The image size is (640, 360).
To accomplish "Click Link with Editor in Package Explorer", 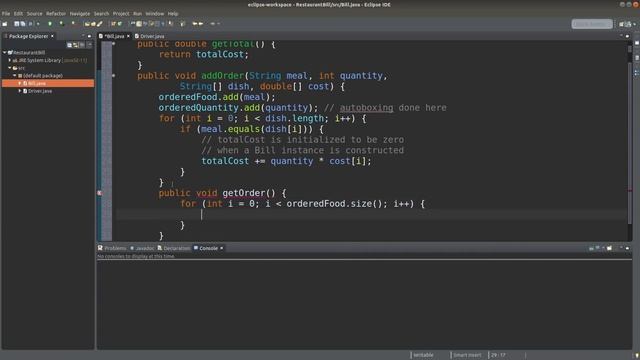I will pyautogui.click(x=76, y=44).
